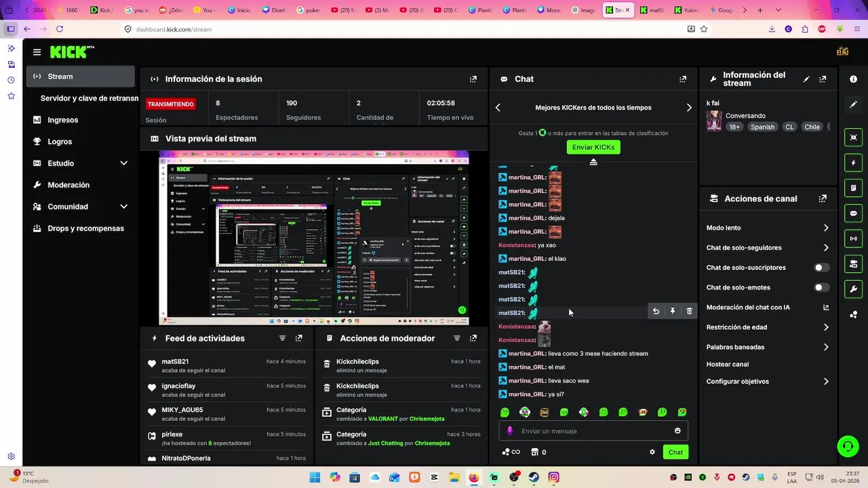
Task: Pin the hovered matSB21 chat message
Action: click(x=673, y=311)
